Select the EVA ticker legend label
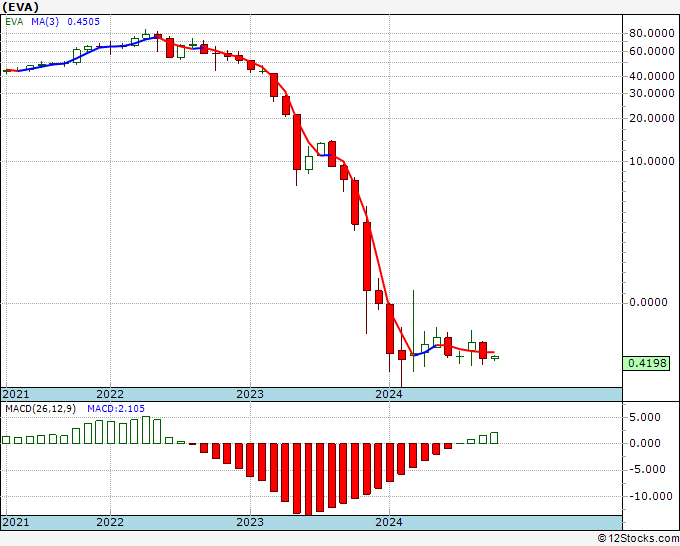Image resolution: width=680 pixels, height=546 pixels. click(x=14, y=21)
